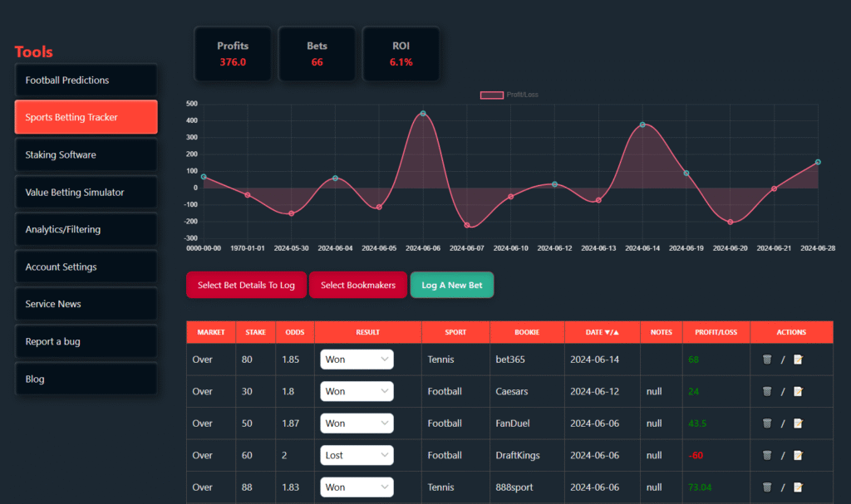
Task: Edit the 888sport bet with note icon
Action: tap(799, 487)
